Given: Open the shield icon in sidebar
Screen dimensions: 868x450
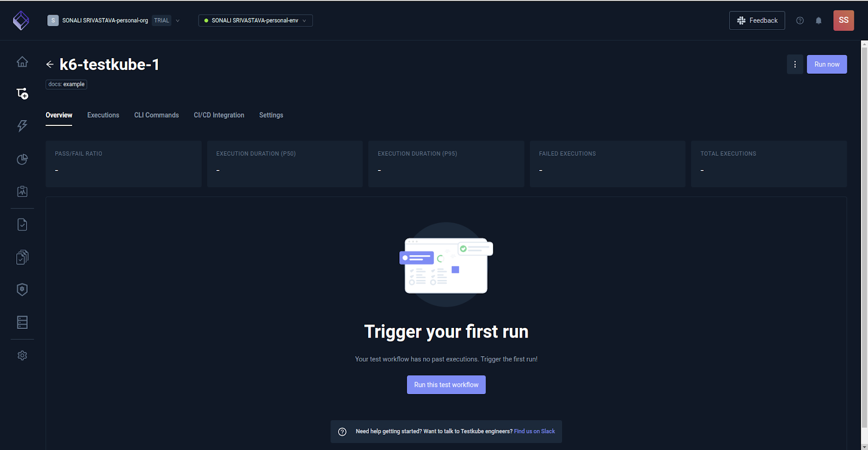Looking at the screenshot, I should point(22,289).
